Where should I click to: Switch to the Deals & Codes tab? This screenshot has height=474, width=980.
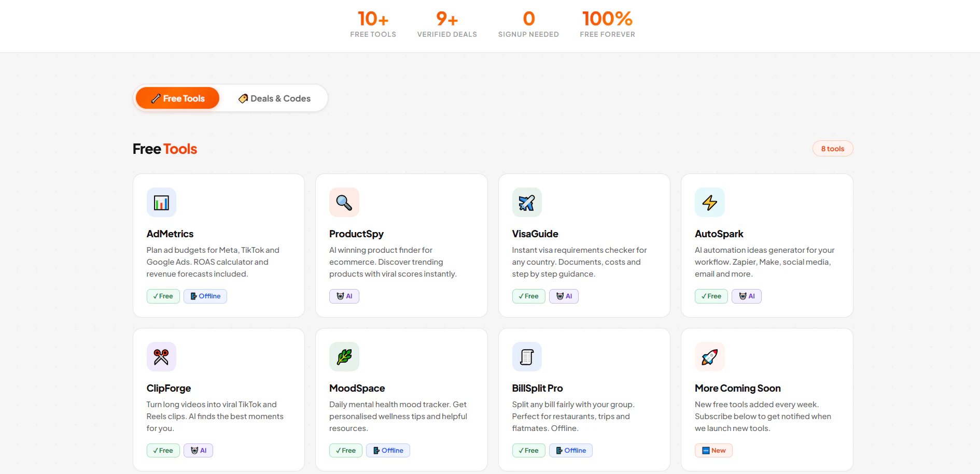click(x=274, y=98)
